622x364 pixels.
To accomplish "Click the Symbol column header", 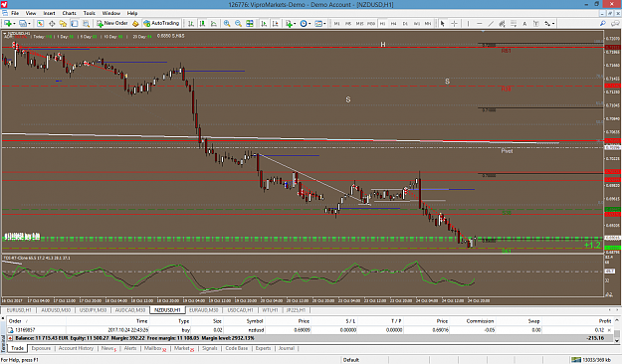I will 255,321.
